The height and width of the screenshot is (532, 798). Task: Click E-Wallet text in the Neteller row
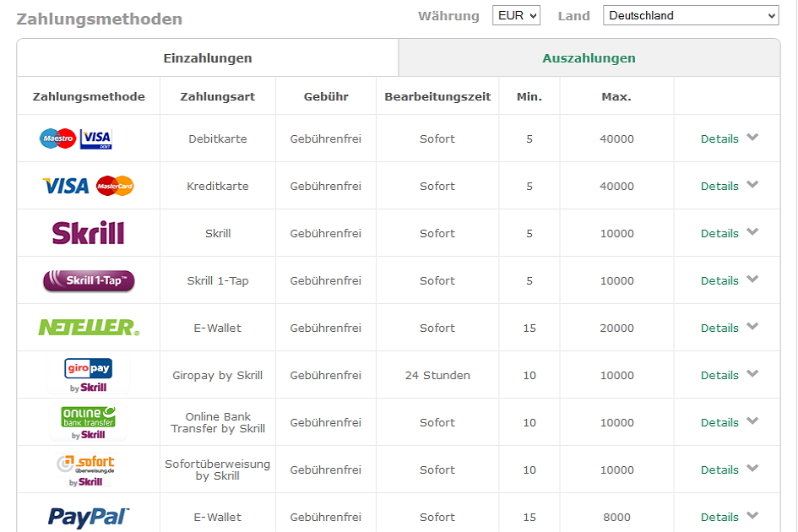218,328
